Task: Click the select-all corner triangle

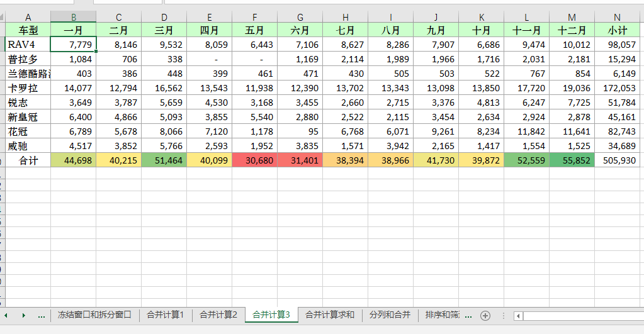Action: point(2,17)
